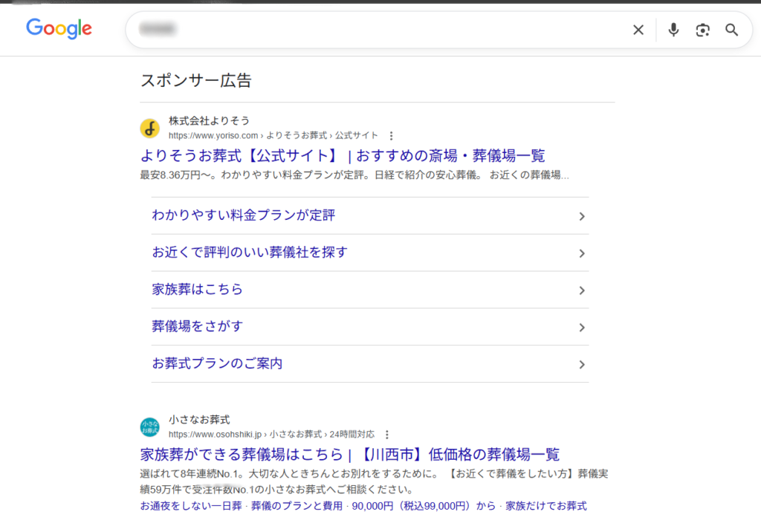Open Google Lens image search
Screen dimensions: 761x532
tap(702, 30)
